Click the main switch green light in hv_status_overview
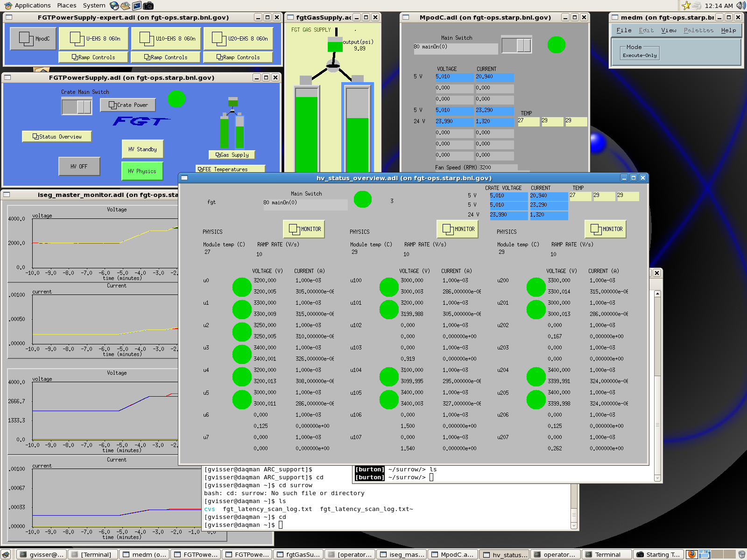Viewport: 747px width, 560px height. (x=363, y=199)
